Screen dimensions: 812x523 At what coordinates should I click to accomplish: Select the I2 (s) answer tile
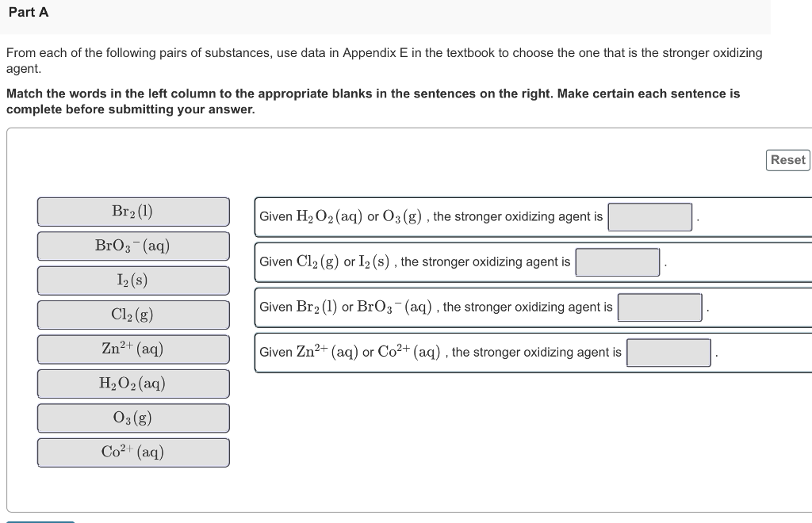pyautogui.click(x=132, y=280)
